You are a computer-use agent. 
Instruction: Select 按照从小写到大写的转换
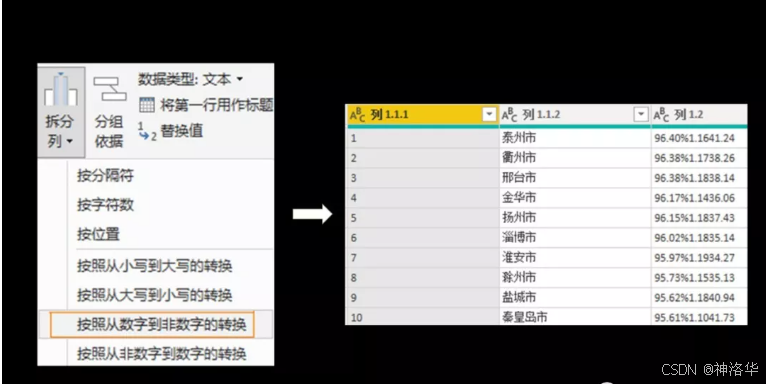(x=154, y=266)
